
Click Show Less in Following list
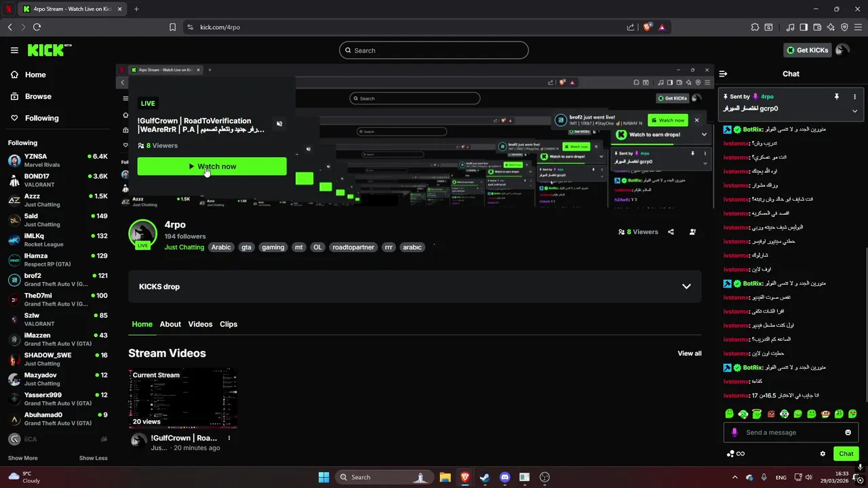point(93,458)
